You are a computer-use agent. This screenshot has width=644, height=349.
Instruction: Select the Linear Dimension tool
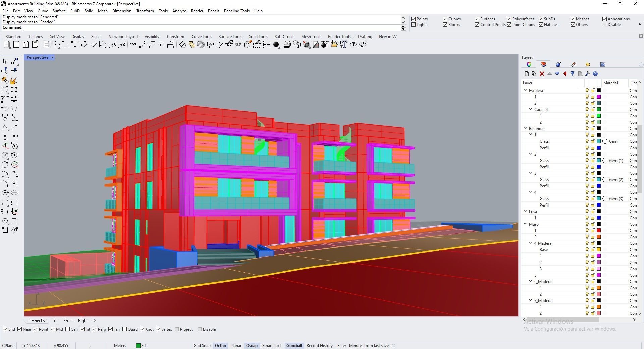[56, 44]
